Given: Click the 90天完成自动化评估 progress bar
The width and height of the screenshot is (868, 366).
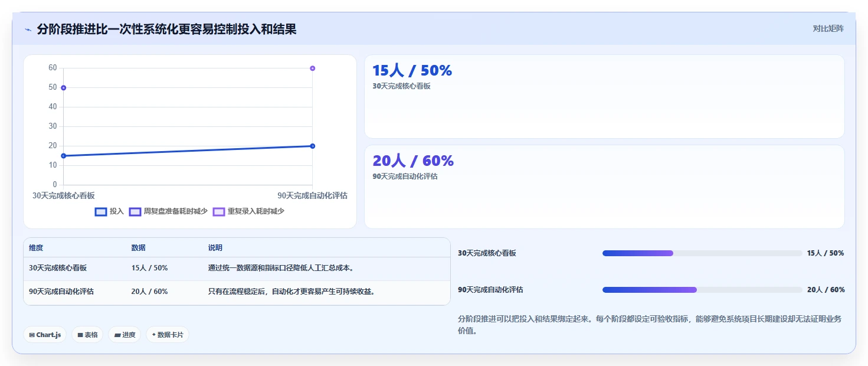Looking at the screenshot, I should point(702,290).
